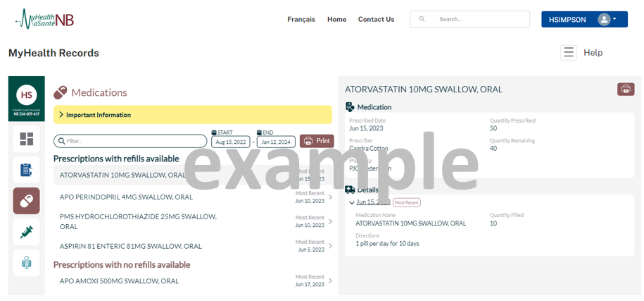This screenshot has width=644, height=301.
Task: Open the START date picker field
Action: [x=230, y=142]
